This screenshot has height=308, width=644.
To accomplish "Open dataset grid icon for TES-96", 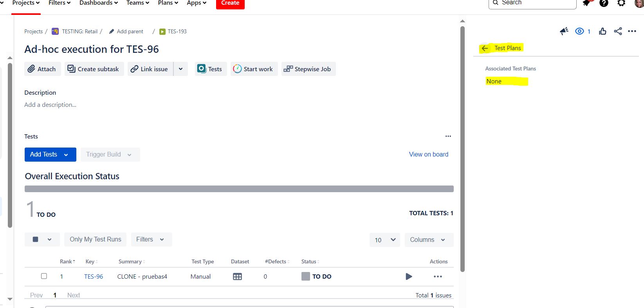I will pyautogui.click(x=237, y=276).
